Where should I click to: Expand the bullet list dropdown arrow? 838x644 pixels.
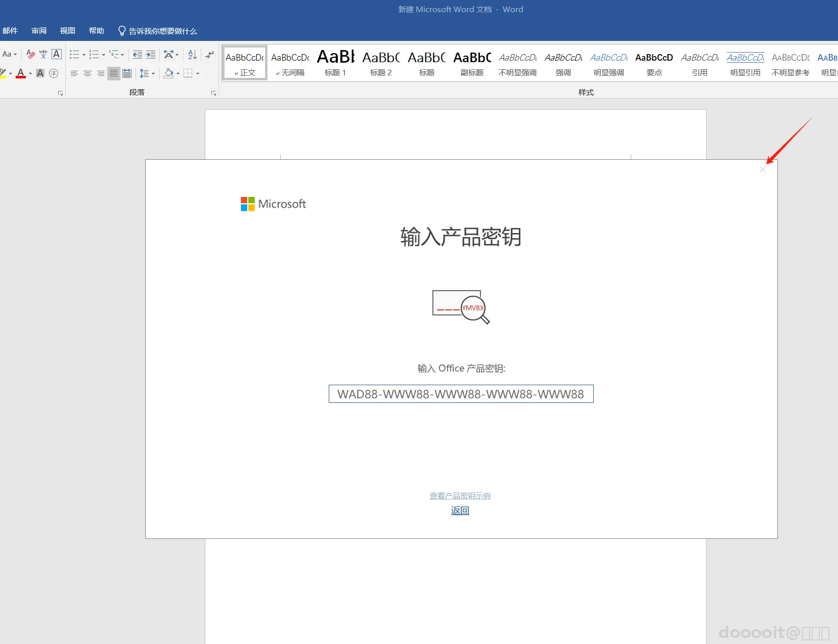pyautogui.click(x=83, y=55)
